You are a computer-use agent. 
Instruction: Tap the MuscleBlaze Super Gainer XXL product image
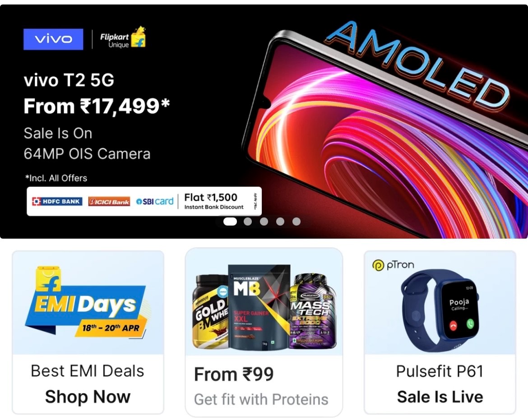click(x=259, y=307)
